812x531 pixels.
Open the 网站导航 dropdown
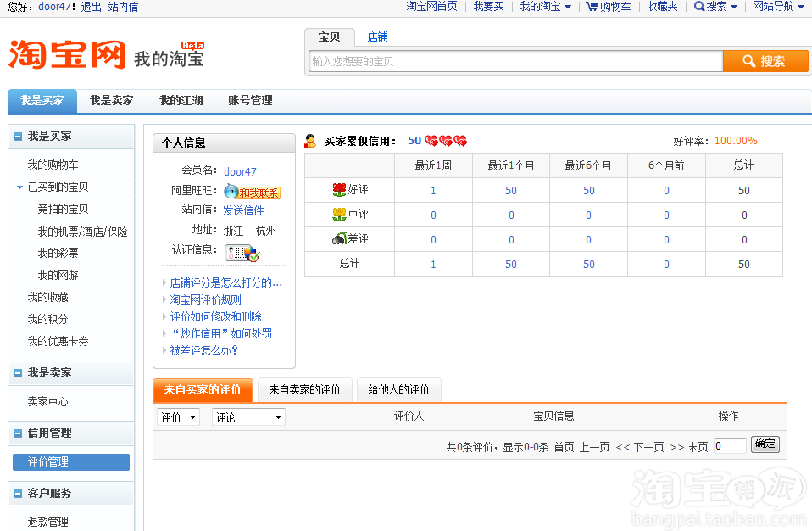[x=778, y=7]
